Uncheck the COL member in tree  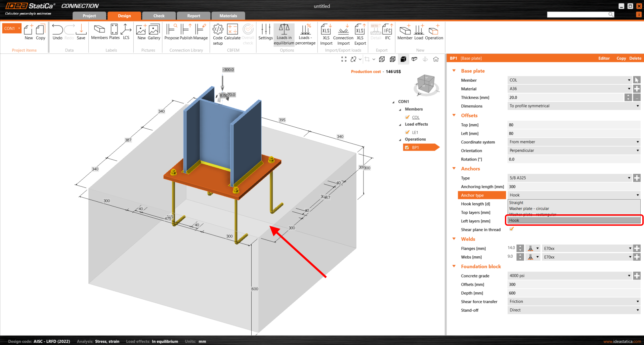[407, 117]
